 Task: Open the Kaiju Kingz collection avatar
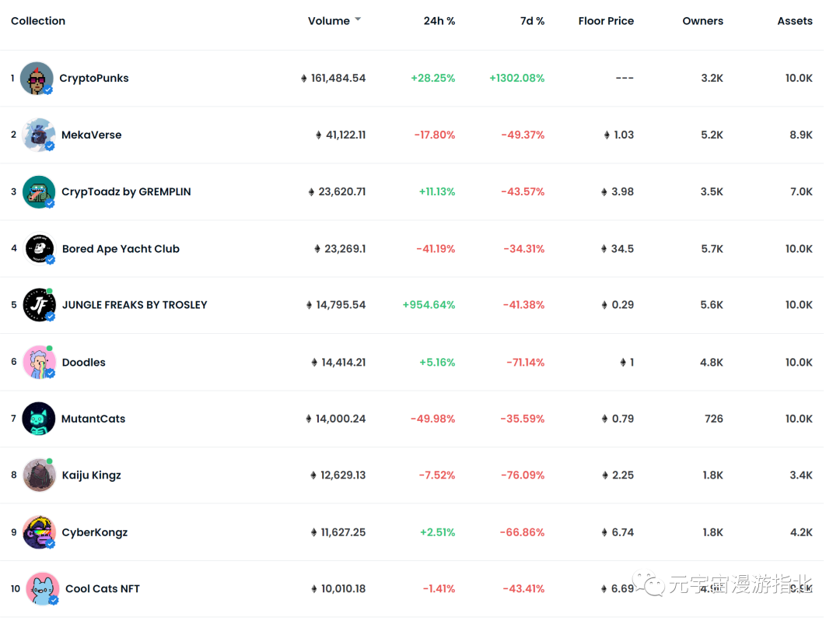pyautogui.click(x=39, y=475)
